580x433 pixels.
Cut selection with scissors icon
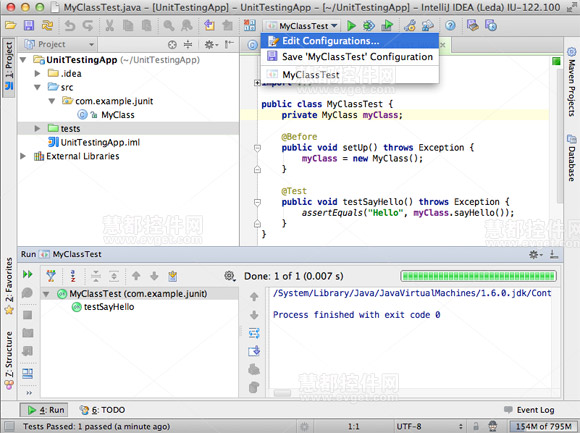click(x=109, y=26)
